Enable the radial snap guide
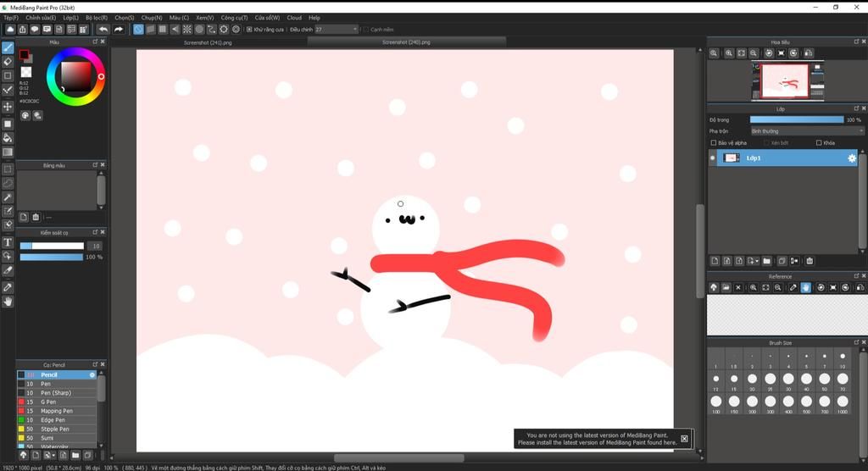 (187, 30)
